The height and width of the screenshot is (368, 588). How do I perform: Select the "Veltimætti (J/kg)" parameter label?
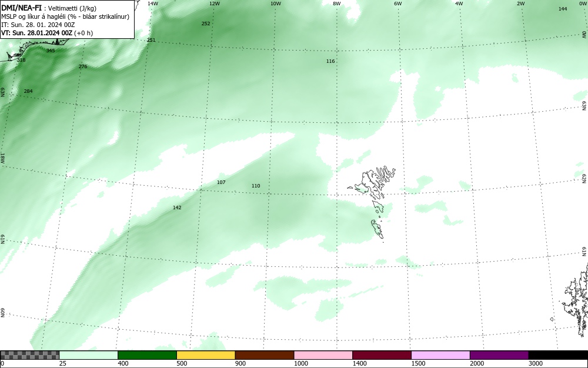tap(72, 8)
